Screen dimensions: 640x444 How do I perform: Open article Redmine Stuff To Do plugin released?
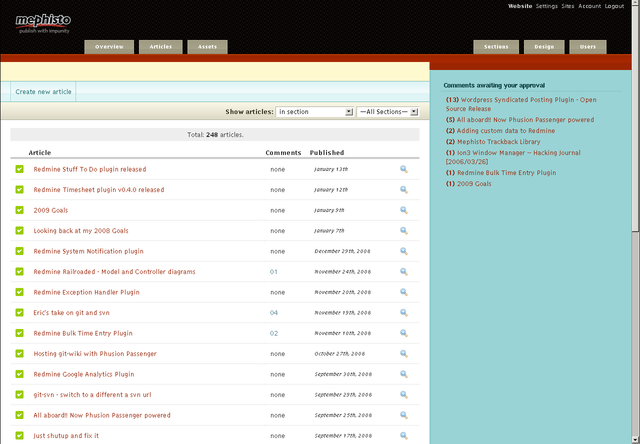(90, 169)
